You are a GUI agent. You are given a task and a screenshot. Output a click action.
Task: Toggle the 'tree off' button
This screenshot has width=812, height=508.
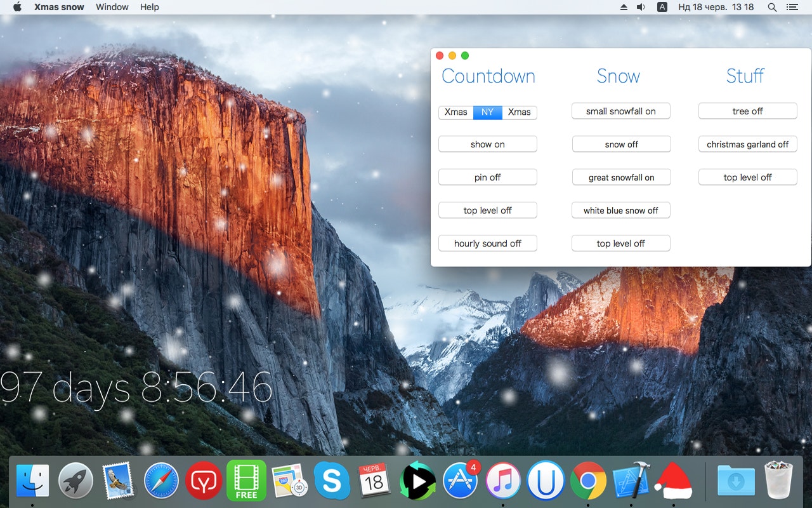tap(748, 111)
